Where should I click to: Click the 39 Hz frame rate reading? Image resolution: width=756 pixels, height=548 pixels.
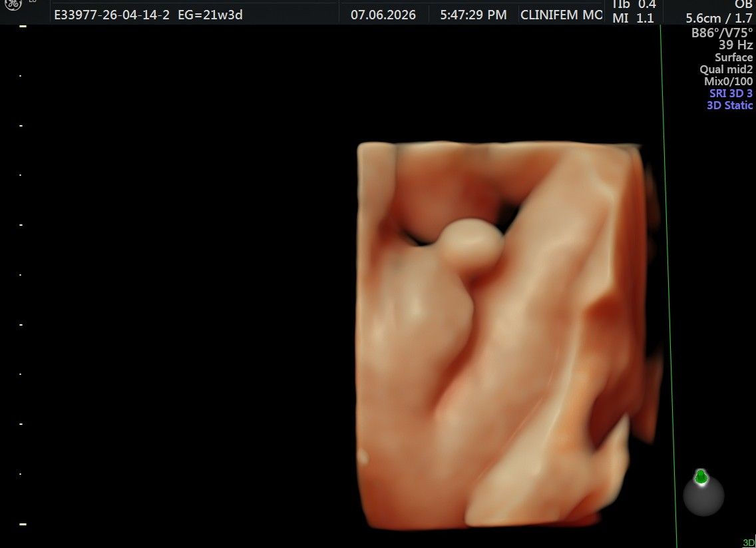pyautogui.click(x=736, y=45)
